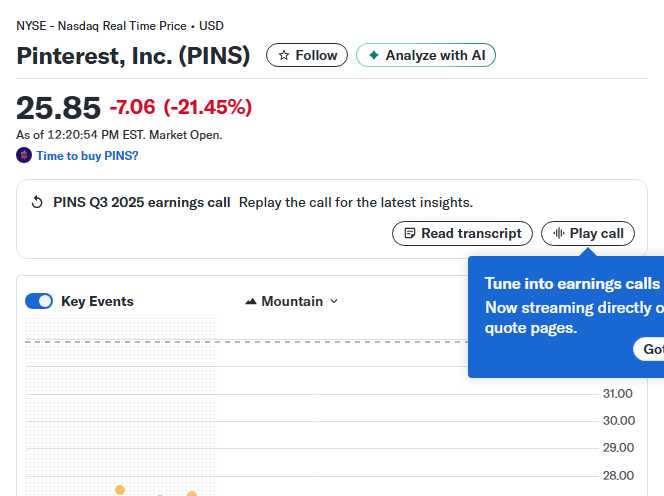664x496 pixels.
Task: Click the 28.00 y-axis label
Action: (618, 475)
